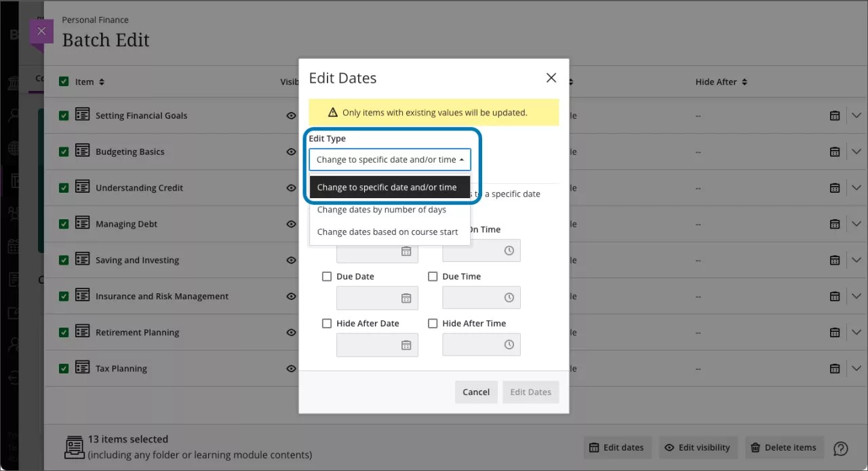Select Change dates based on course start

pyautogui.click(x=387, y=231)
